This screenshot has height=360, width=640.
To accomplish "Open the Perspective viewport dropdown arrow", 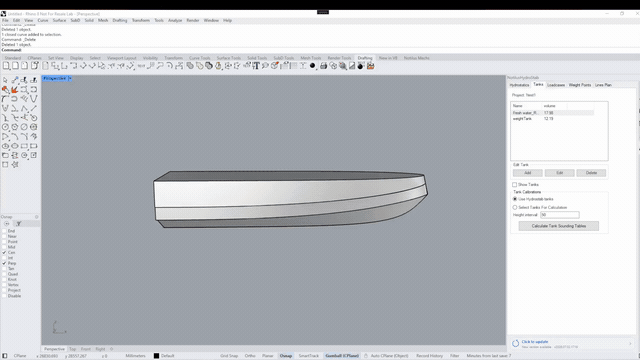I will tap(70, 78).
